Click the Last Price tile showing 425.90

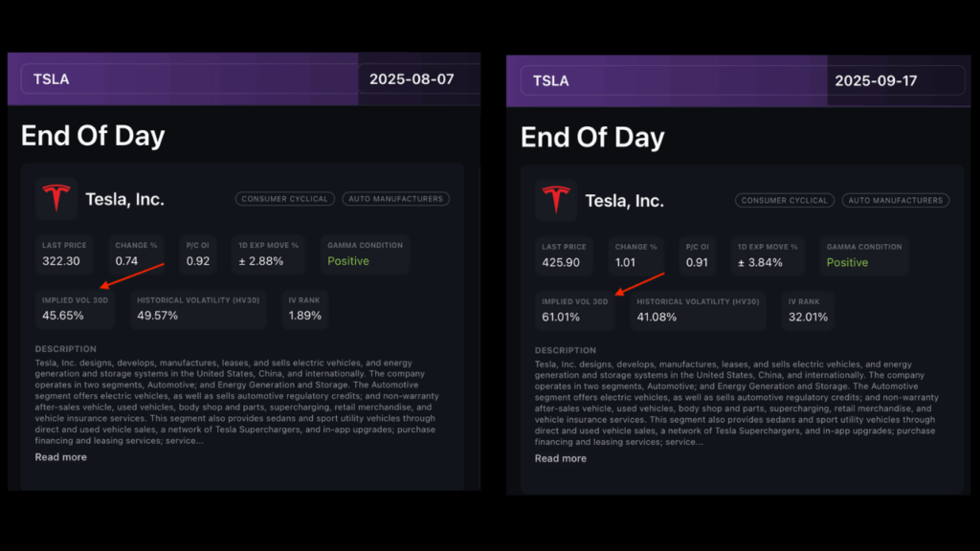tap(564, 254)
